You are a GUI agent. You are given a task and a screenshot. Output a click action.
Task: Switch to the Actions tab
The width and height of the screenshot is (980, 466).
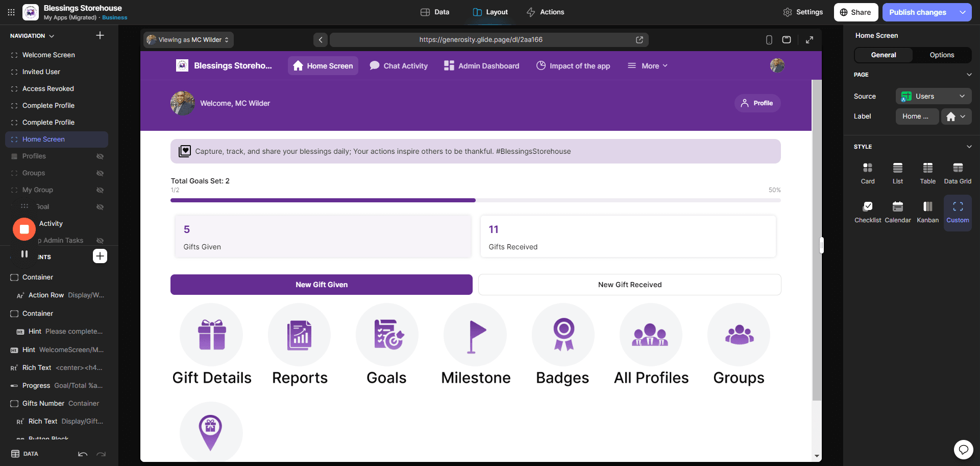click(x=545, y=12)
